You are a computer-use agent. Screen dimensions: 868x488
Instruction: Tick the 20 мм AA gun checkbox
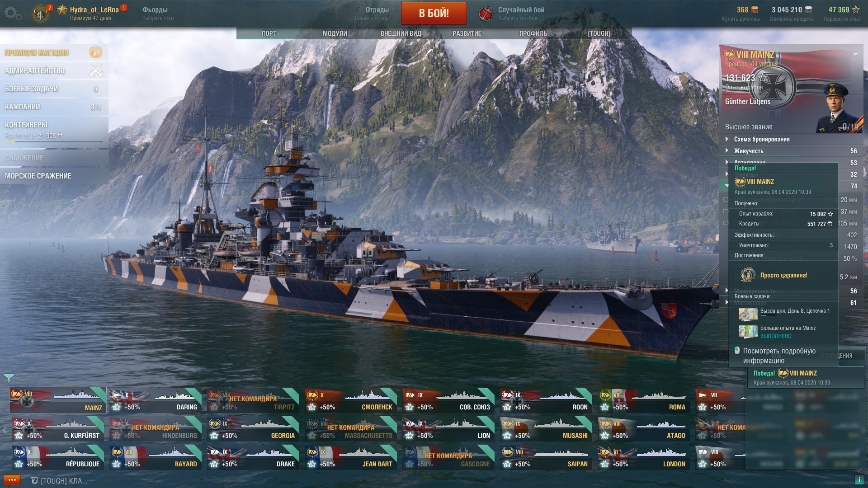pos(726,200)
